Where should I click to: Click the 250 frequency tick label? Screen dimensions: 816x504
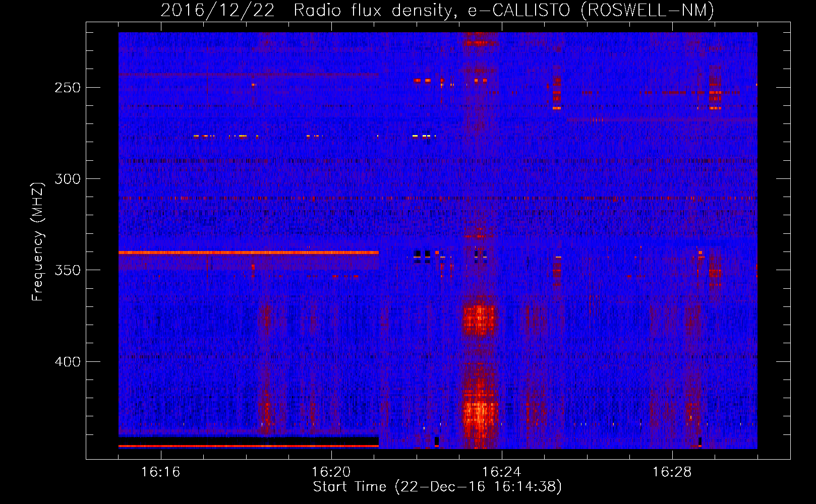point(68,88)
